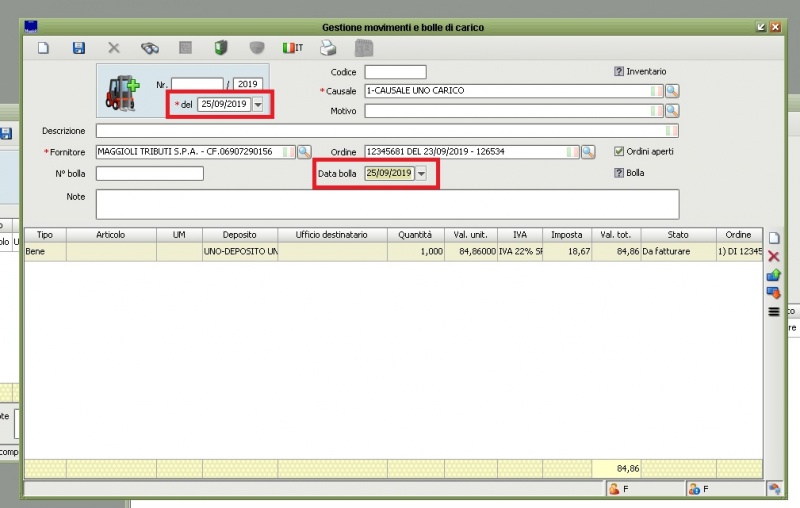The image size is (800, 508).
Task: Click the new document toolbar icon
Action: point(43,47)
